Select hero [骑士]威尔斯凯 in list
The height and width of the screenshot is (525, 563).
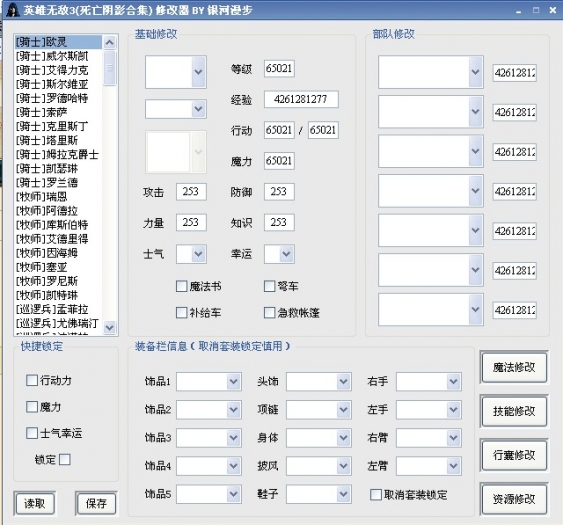(52, 56)
